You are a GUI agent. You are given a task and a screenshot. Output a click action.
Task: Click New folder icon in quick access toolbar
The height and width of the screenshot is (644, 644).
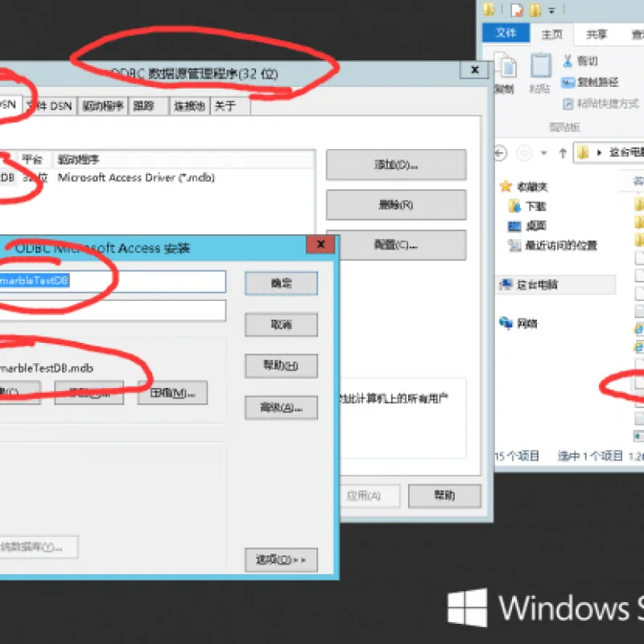point(535,10)
